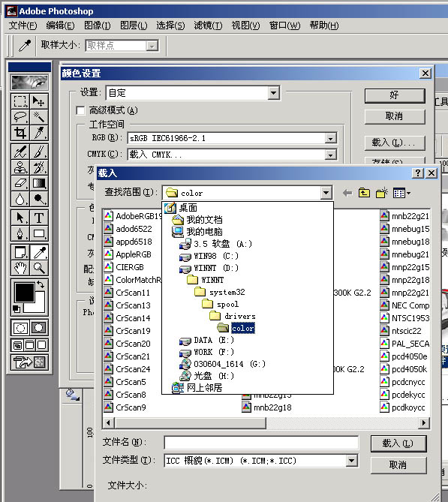
Task: Open the sample size dropdown
Action: click(152, 46)
